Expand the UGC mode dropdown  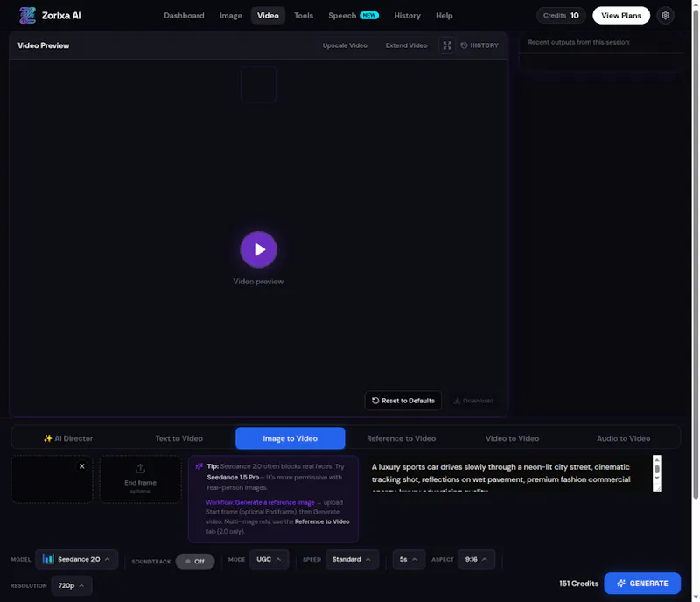coord(269,559)
